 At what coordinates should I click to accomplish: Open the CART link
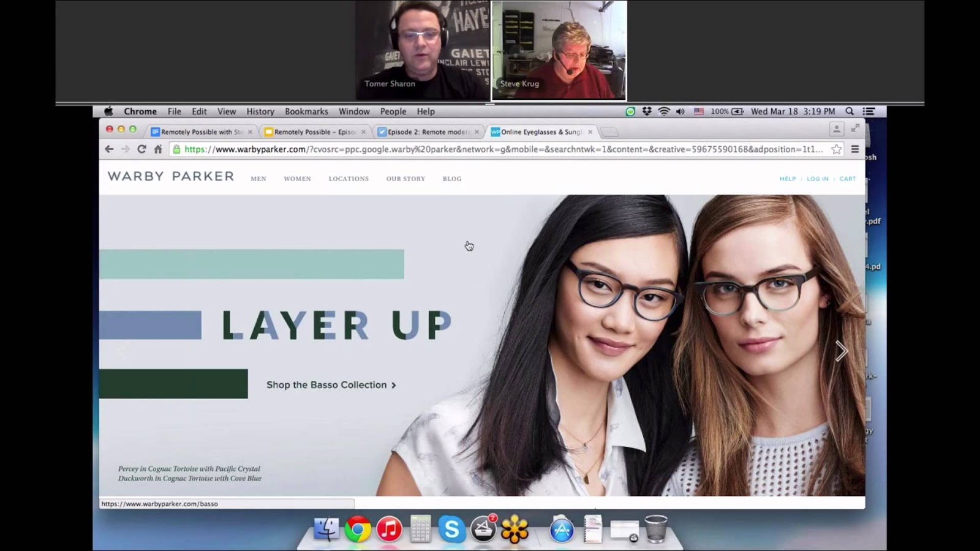[848, 179]
